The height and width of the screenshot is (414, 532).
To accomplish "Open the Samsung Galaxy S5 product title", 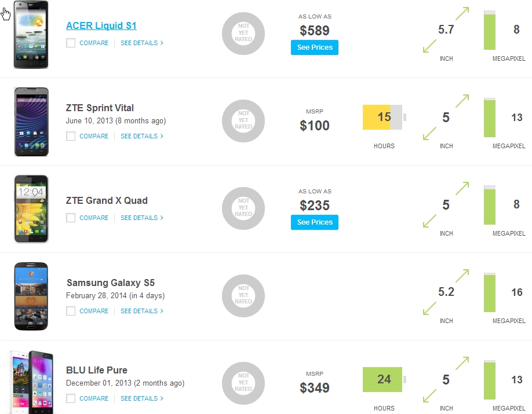I will click(x=110, y=283).
